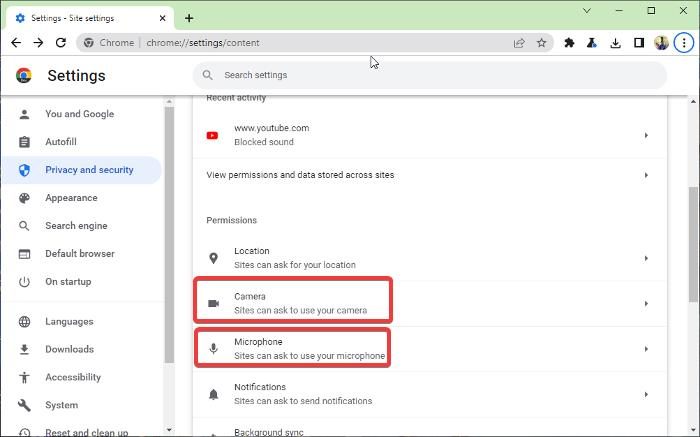Open www.youtube.com recent activity entry

pyautogui.click(x=430, y=135)
